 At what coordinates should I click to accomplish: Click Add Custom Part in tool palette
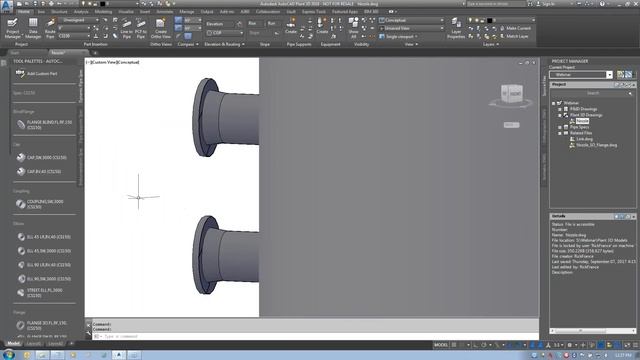37,73
